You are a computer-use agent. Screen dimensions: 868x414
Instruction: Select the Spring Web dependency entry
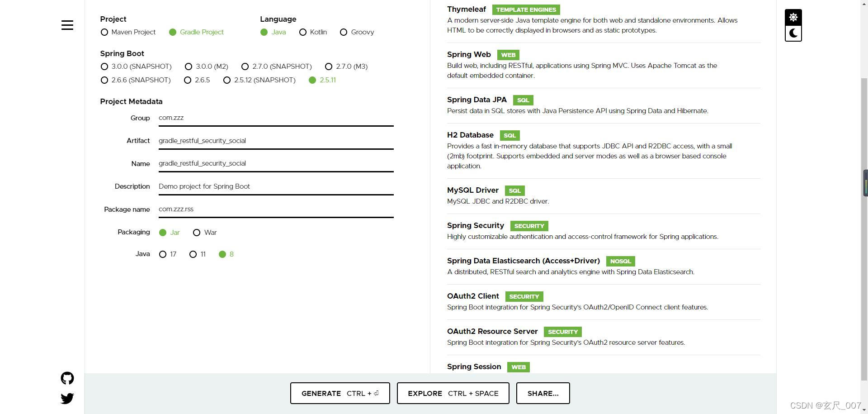(x=604, y=65)
